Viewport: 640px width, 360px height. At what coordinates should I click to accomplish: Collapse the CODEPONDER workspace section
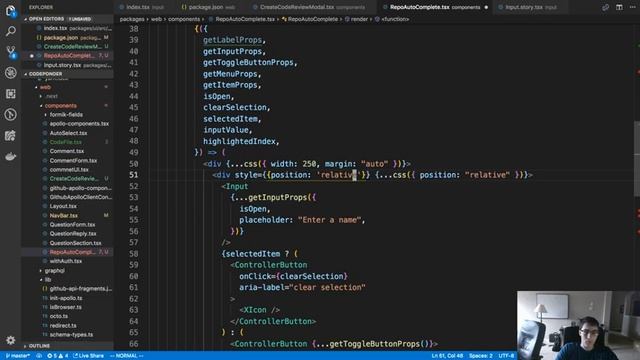67,74
